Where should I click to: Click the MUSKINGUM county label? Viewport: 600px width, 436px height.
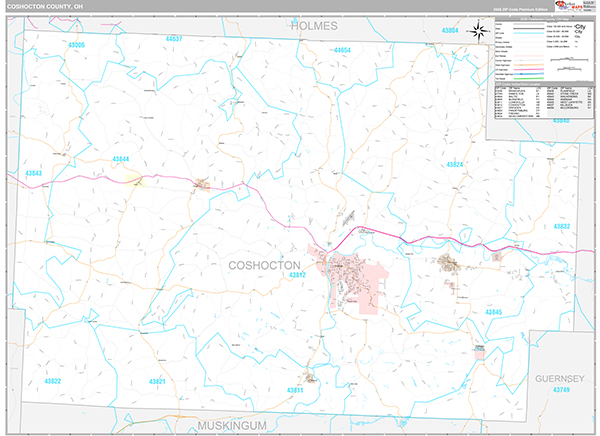click(232, 426)
